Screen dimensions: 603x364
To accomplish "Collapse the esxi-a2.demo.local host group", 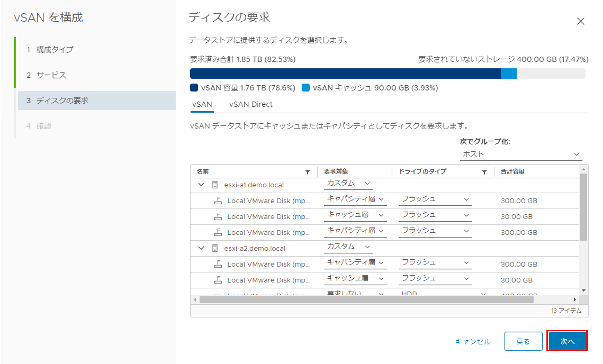I will pyautogui.click(x=201, y=248).
